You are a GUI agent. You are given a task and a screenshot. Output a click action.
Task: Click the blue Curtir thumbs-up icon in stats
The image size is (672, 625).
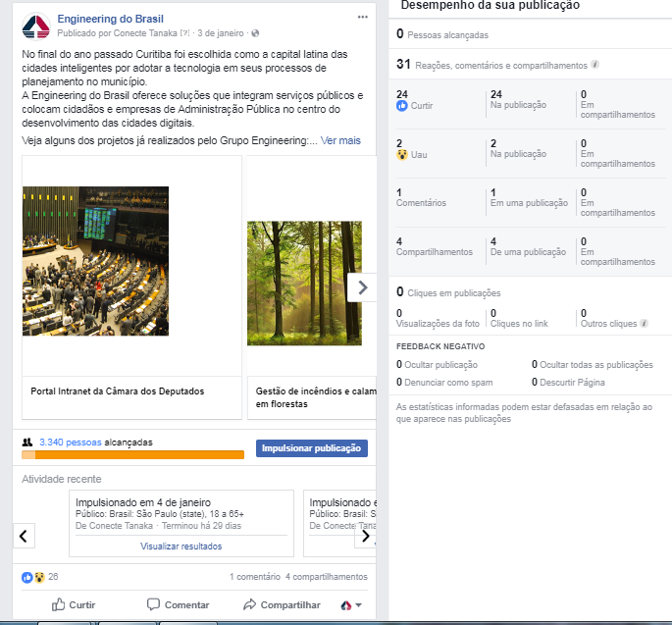point(402,106)
